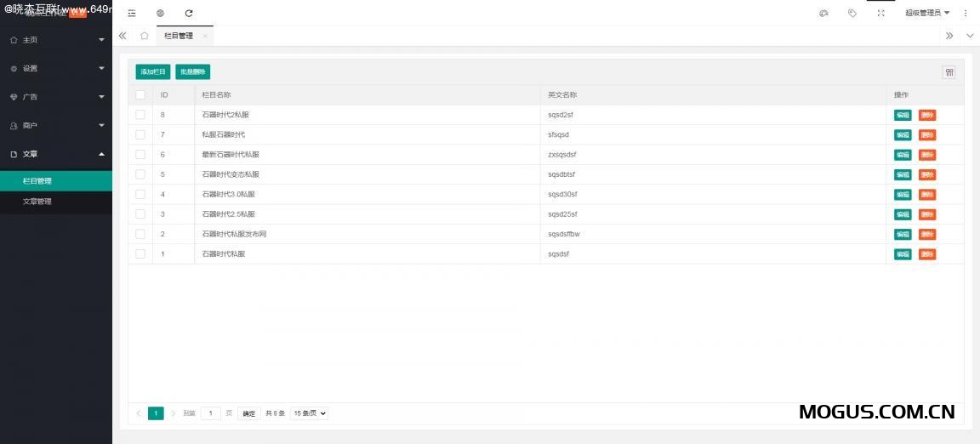Image resolution: width=980 pixels, height=444 pixels.
Task: Click the table column filter grid icon
Action: point(949,72)
